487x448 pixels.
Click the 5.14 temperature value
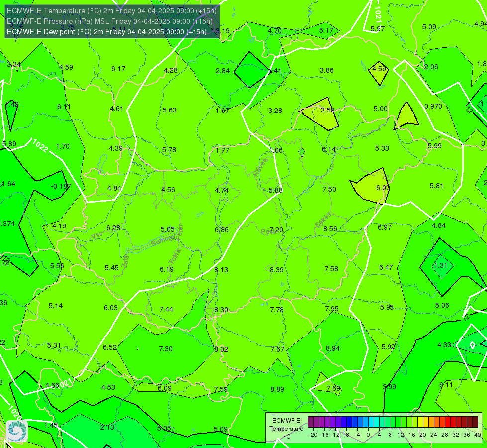pos(56,306)
